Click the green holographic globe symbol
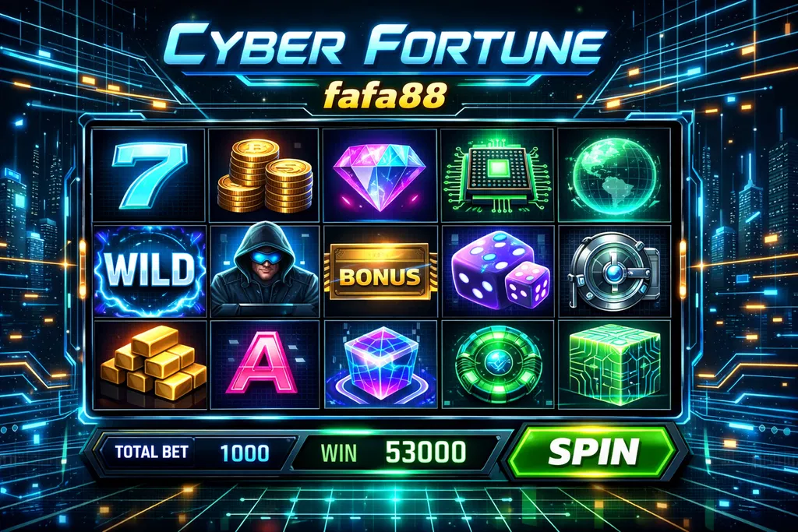 [x=614, y=175]
